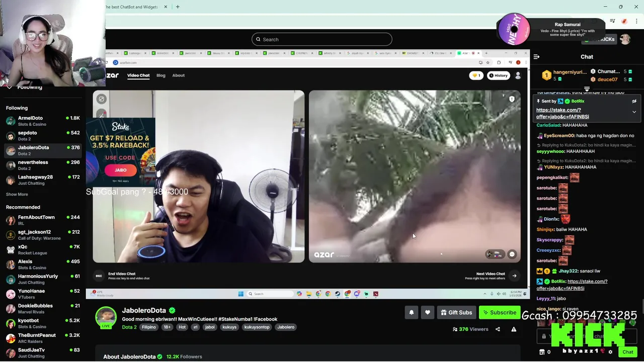Report stream via warning triangle icon
Screen dimensions: 644x362
514,329
